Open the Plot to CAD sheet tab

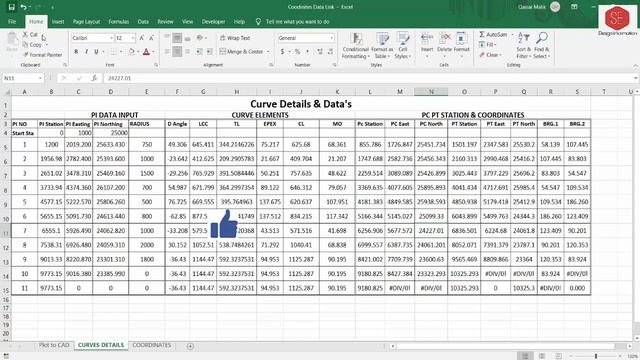click(53, 345)
